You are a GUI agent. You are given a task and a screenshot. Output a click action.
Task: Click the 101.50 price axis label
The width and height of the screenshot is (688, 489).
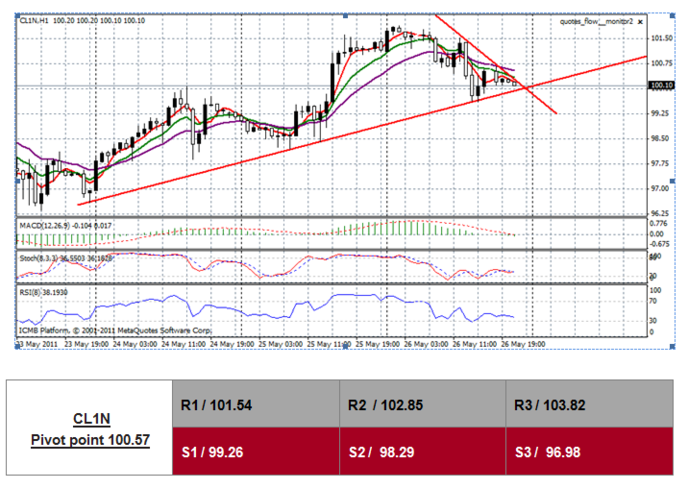661,38
